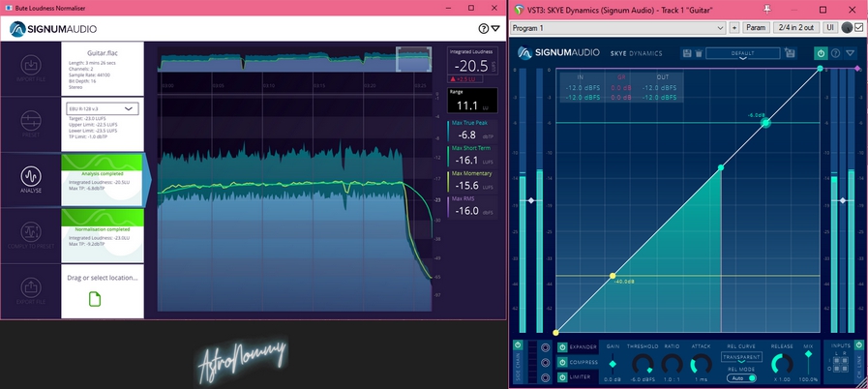The image size is (868, 389).
Task: Save preset with SKYE Dynamics floppy icon
Action: click(x=686, y=54)
